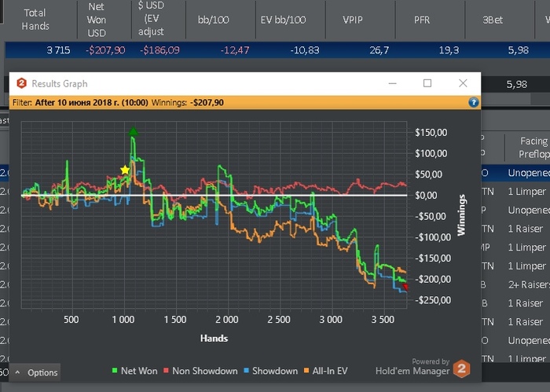The height and width of the screenshot is (392, 550).
Task: Click the Hold'em Manager 2 logo in title bar
Action: point(22,83)
